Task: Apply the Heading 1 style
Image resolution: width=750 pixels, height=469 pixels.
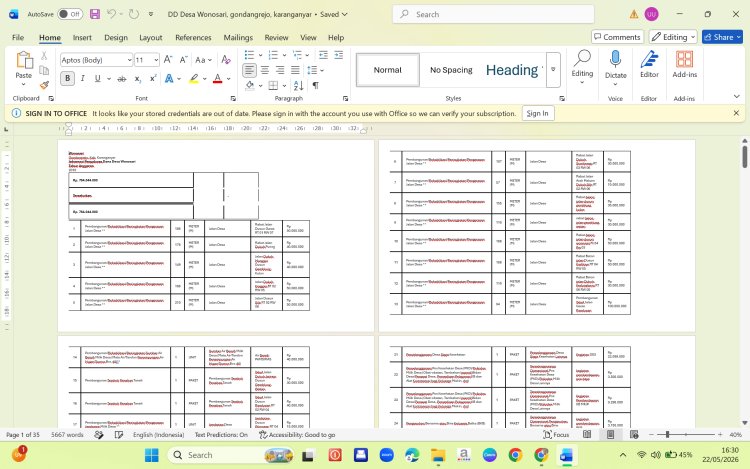Action: (x=513, y=70)
